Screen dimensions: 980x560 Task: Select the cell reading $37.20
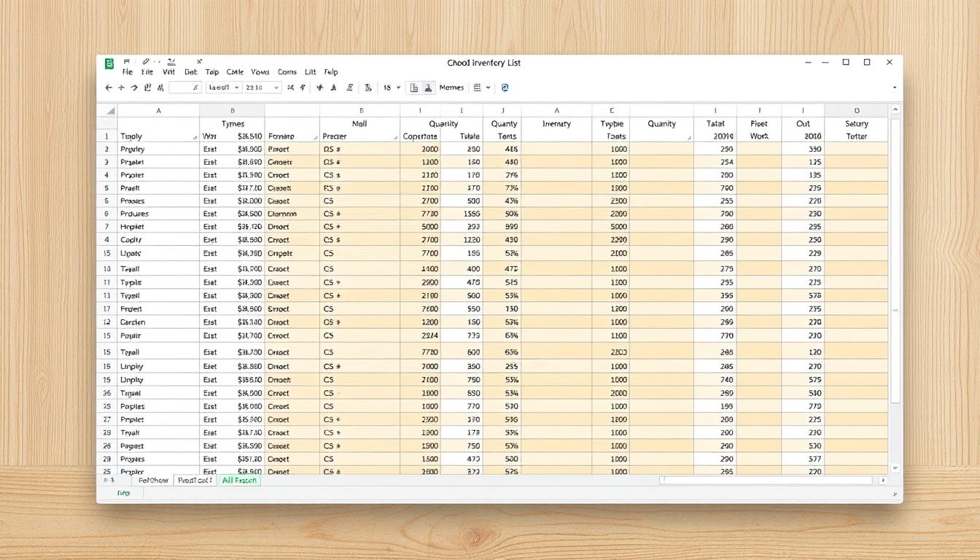coord(249,459)
